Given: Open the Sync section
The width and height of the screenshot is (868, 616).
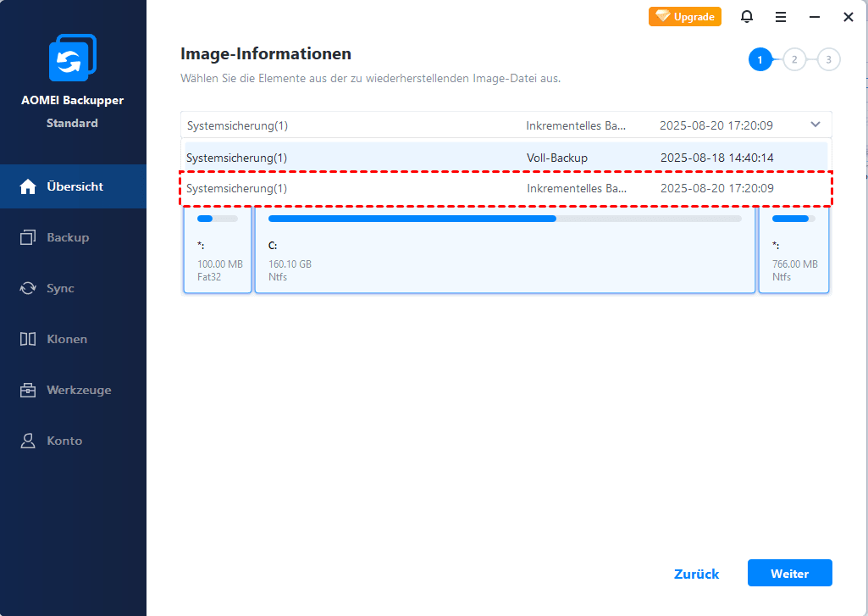Looking at the screenshot, I should tap(73, 289).
